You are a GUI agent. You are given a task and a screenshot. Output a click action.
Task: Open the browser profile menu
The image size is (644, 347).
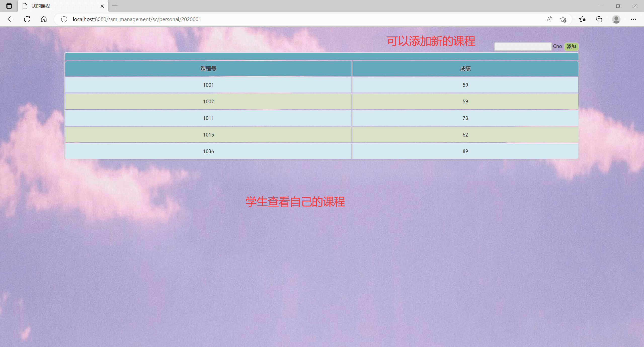coord(616,19)
